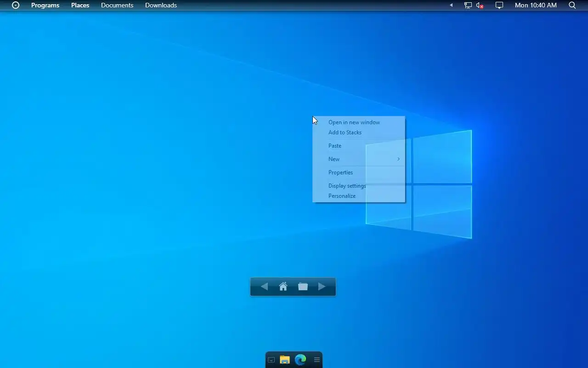This screenshot has height=368, width=588.
Task: Select Add to Stacks from context menu
Action: coord(359,132)
